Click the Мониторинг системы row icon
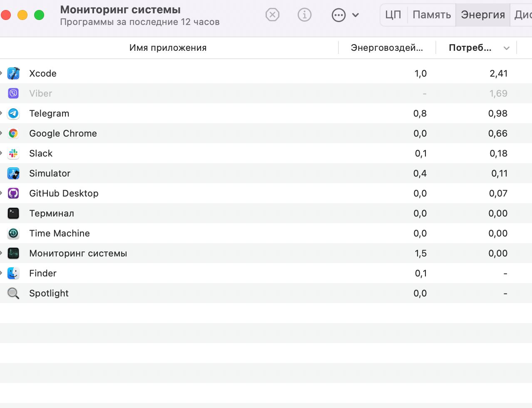This screenshot has width=532, height=408. [x=13, y=253]
